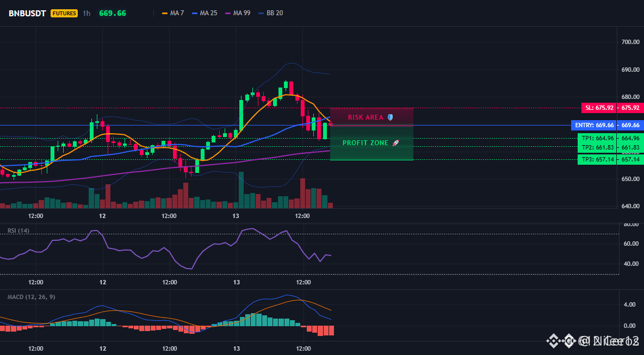The height and width of the screenshot is (355, 644).
Task: Click the red SL 675.92 axis tag
Action: 630,108
